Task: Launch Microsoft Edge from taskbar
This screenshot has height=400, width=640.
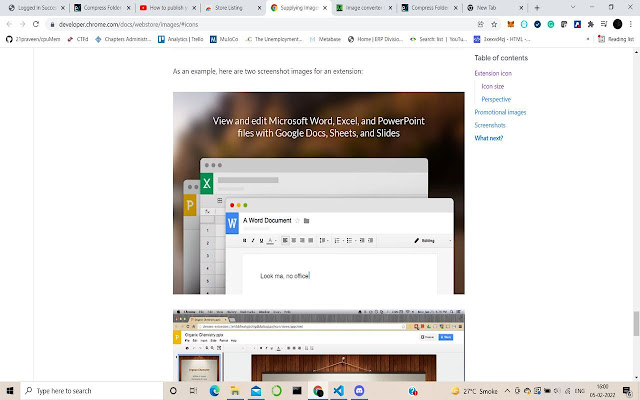Action: [x=214, y=391]
